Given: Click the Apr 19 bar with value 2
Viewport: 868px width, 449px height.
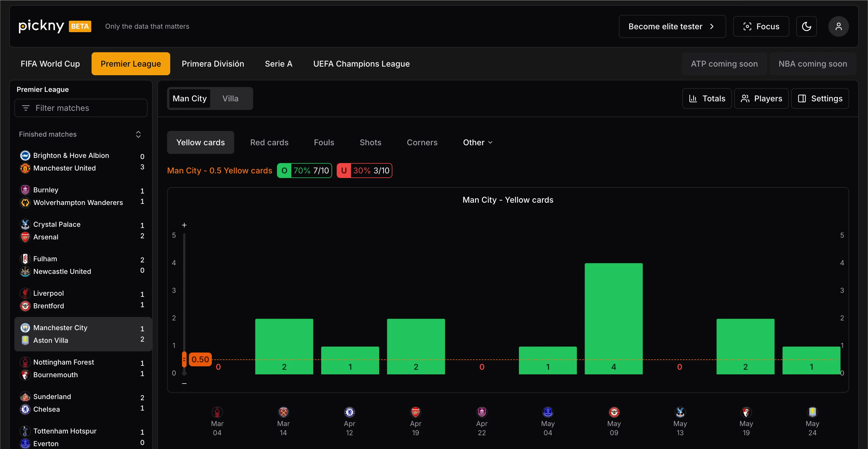Looking at the screenshot, I should (416, 347).
